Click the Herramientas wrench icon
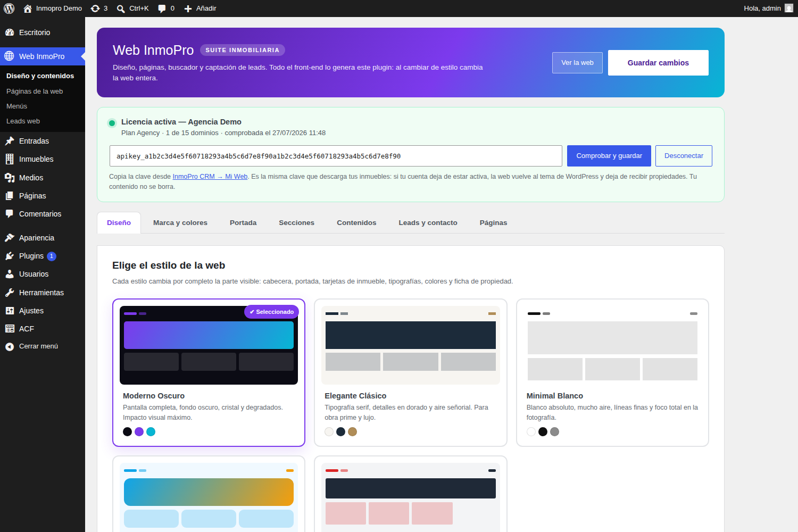The width and height of the screenshot is (798, 532). (x=10, y=293)
